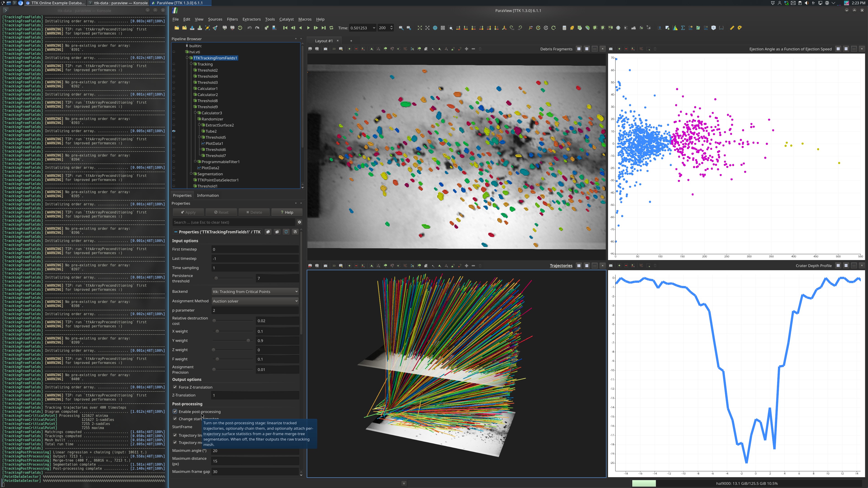
Task: Open the Filters menu
Action: pos(232,19)
